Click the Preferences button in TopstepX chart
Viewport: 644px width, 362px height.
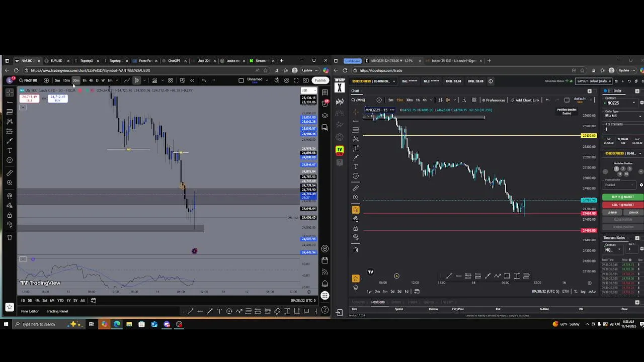click(x=493, y=100)
